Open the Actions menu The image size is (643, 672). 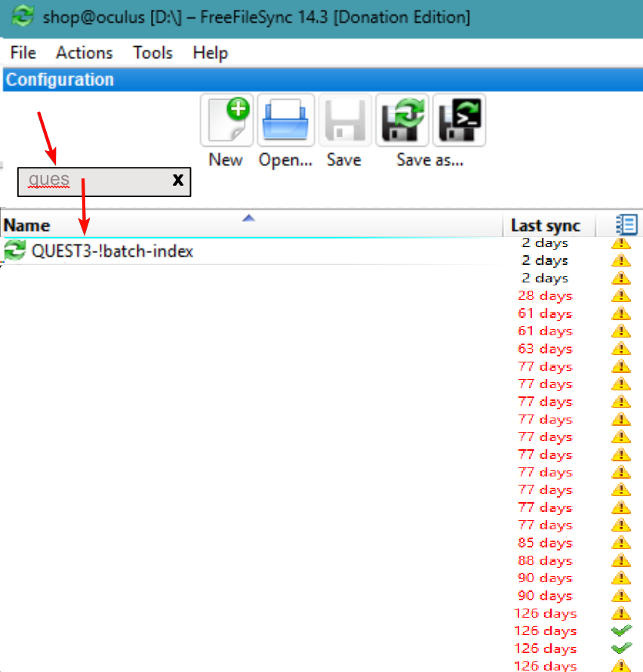(x=84, y=53)
